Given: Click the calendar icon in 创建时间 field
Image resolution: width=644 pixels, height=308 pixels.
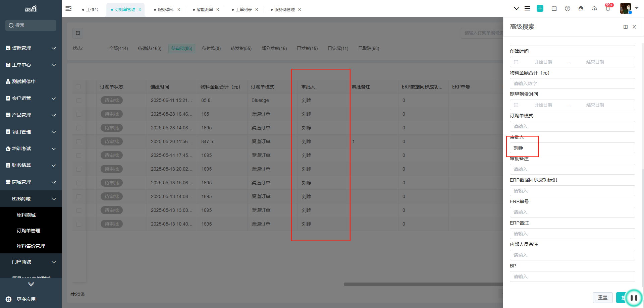Looking at the screenshot, I should tap(516, 62).
